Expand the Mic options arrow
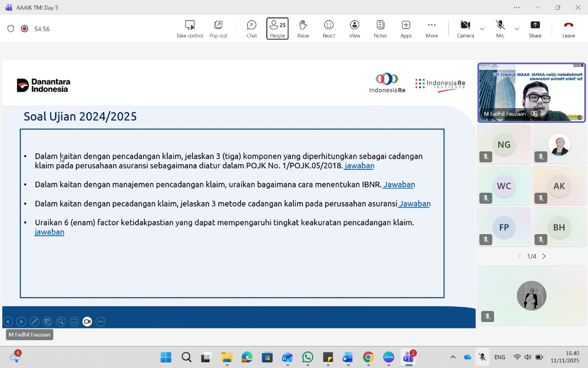This screenshot has height=368, width=588. [x=517, y=29]
